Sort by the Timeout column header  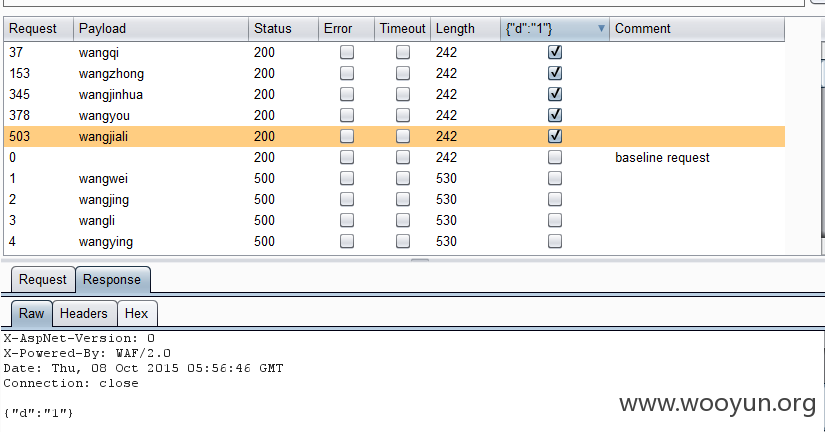[x=403, y=28]
